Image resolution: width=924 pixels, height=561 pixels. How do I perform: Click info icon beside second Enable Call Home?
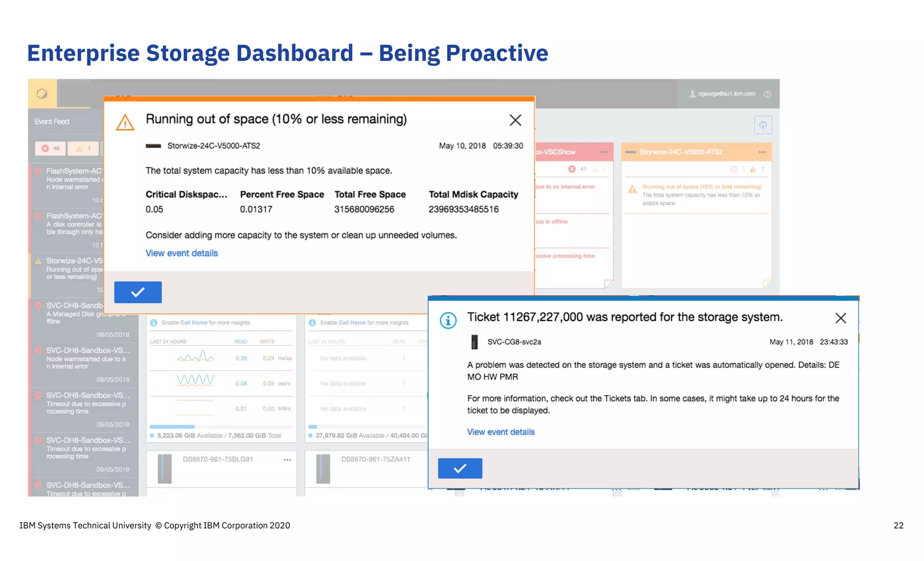312,323
